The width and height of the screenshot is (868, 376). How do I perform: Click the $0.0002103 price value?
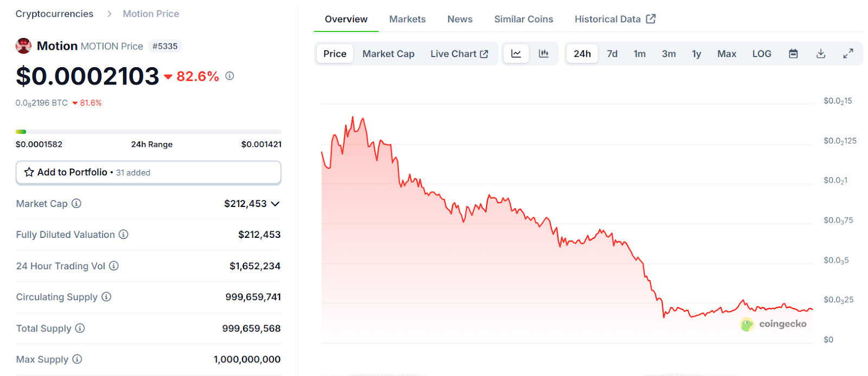(x=87, y=76)
